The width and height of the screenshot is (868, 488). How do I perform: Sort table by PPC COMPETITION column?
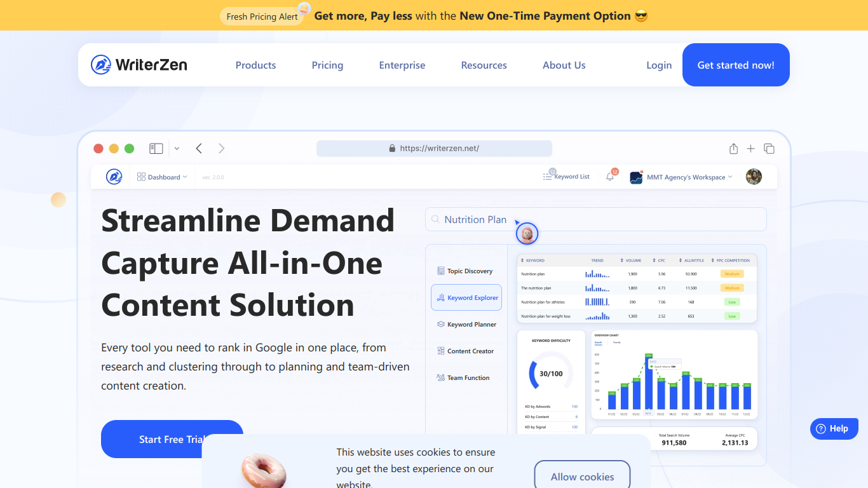[x=731, y=261]
